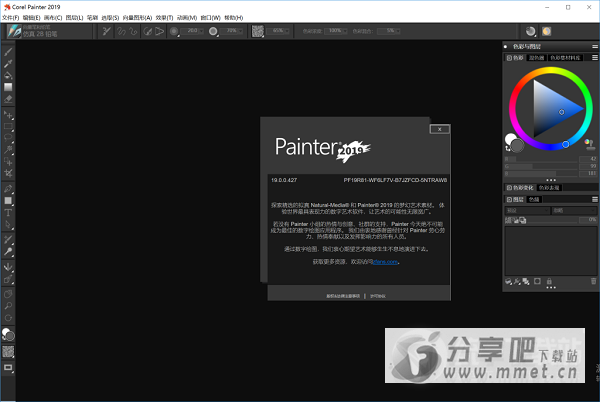Select the Magnifier zoom tool
Screen dimensions: 600x402
pos(8,306)
